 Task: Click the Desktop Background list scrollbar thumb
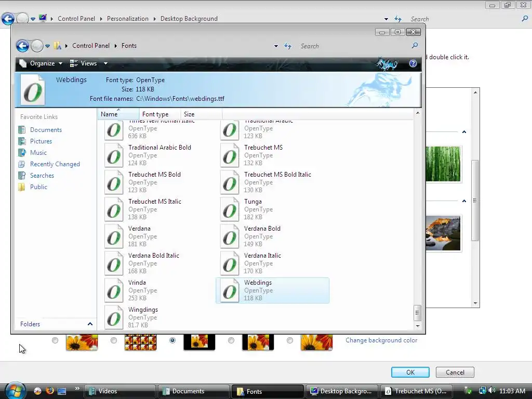(475, 201)
